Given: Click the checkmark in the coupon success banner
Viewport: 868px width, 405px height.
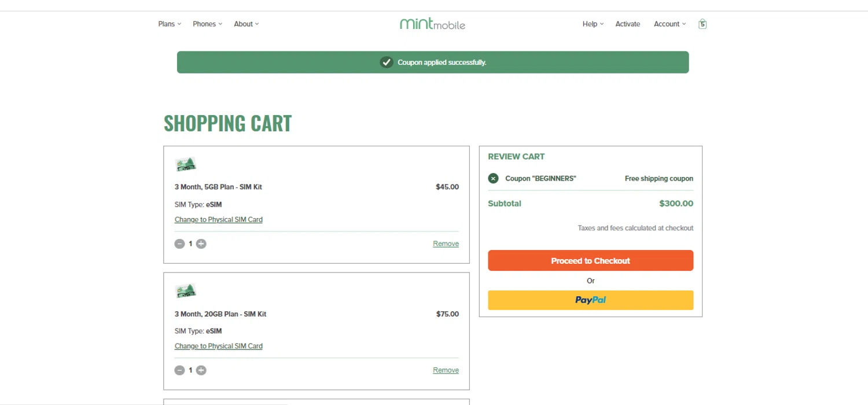Looking at the screenshot, I should tap(387, 62).
